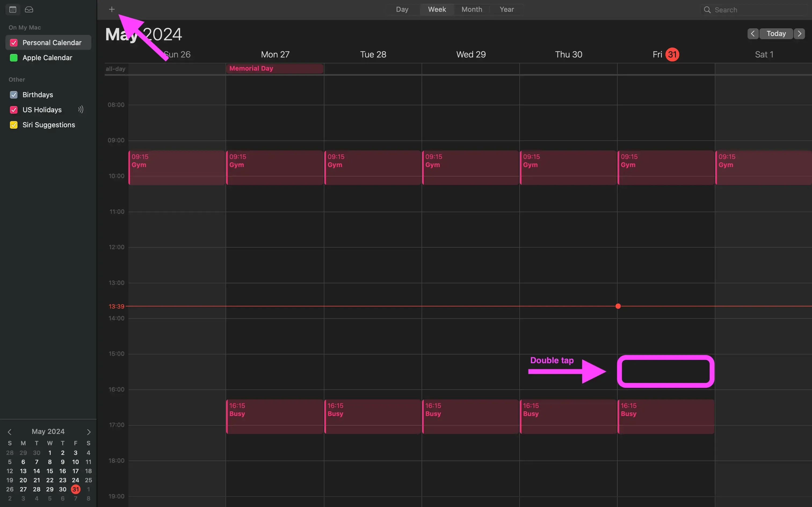
Task: Open the Memorial Day all-day event
Action: click(x=275, y=68)
